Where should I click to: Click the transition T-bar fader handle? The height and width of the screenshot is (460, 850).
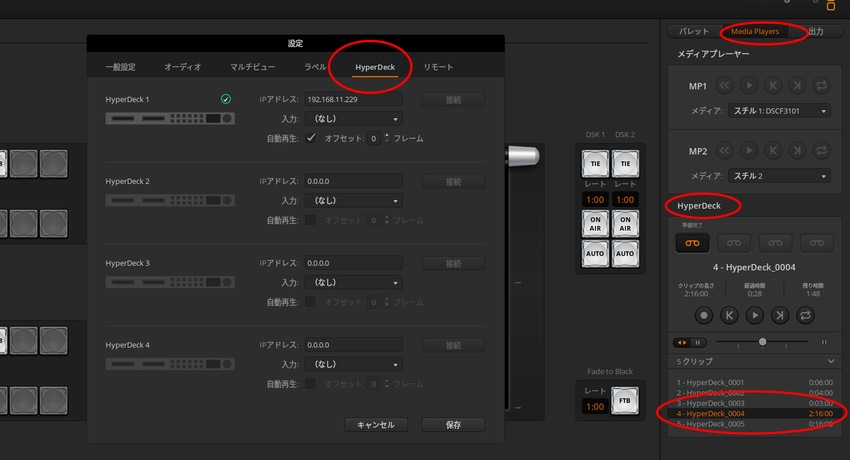(523, 156)
